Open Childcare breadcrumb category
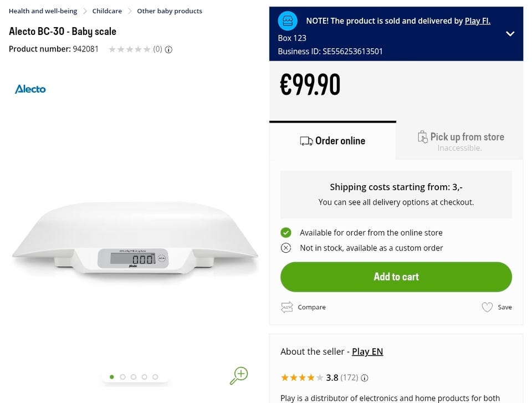Screen dimensions: 532x403 (x=108, y=11)
